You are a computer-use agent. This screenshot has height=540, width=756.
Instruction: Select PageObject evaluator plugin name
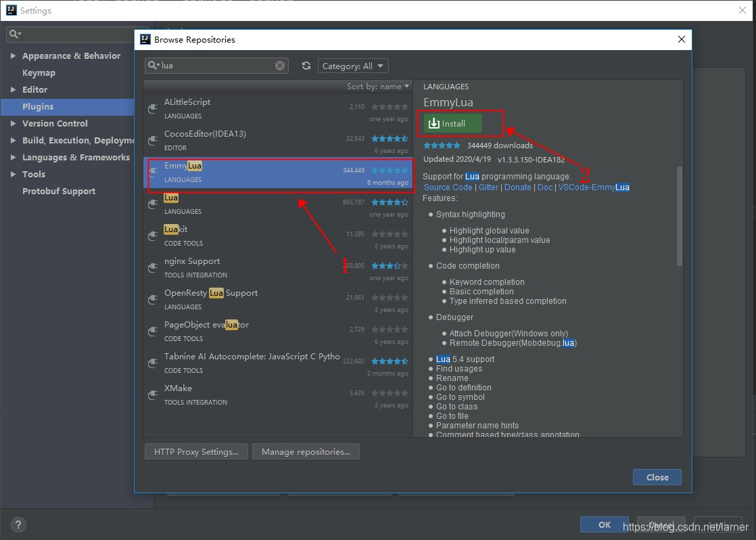[206, 325]
